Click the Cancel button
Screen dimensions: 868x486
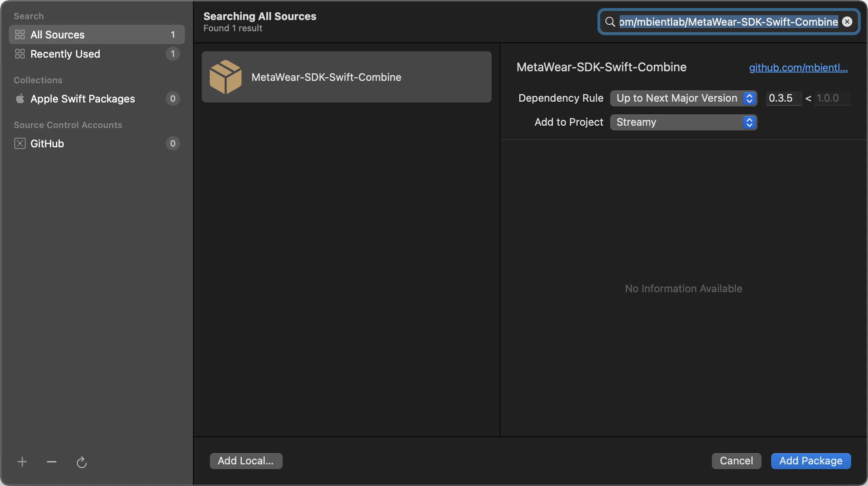(736, 461)
